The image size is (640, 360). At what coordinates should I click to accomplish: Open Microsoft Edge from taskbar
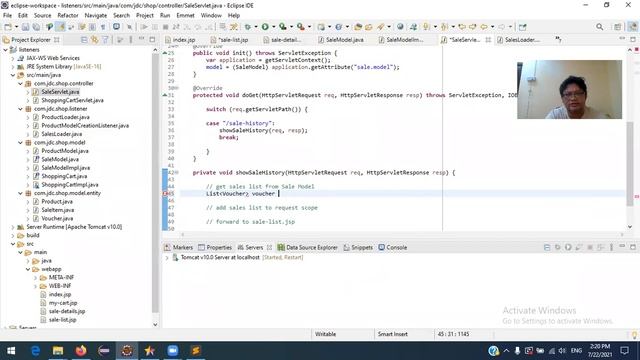tap(36, 351)
